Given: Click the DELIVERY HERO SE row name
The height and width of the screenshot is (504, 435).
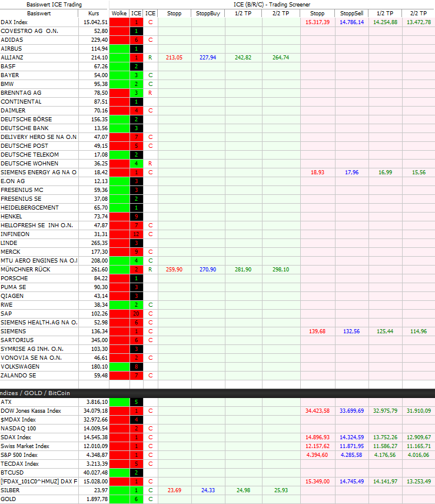Looking at the screenshot, I should pos(38,137).
